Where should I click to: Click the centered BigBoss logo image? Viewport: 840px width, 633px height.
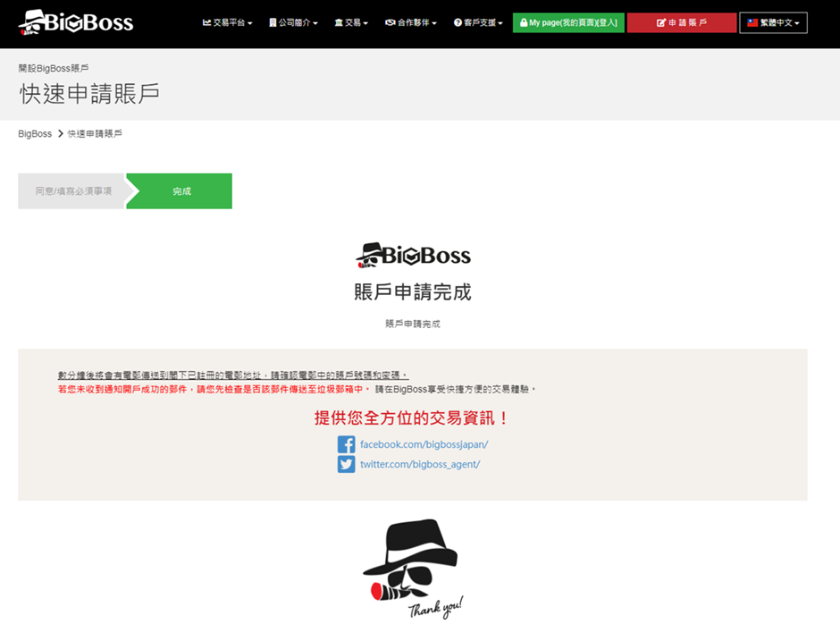(x=413, y=255)
